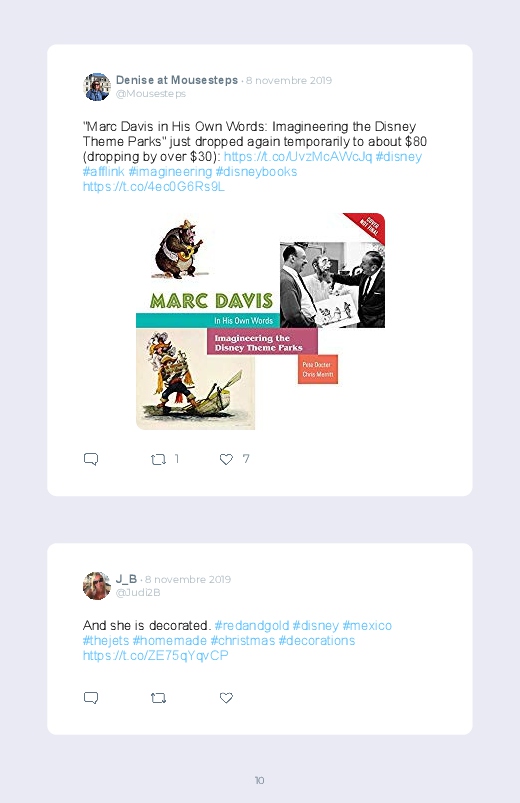Image resolution: width=520 pixels, height=803 pixels.
Task: Like the Denise at Mousesteps tweet
Action: tap(226, 459)
